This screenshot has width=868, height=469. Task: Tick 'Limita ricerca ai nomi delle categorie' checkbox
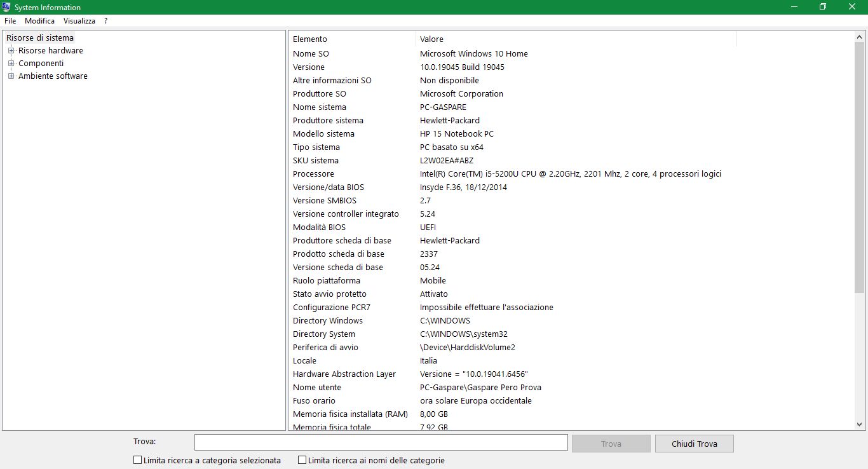(x=302, y=460)
